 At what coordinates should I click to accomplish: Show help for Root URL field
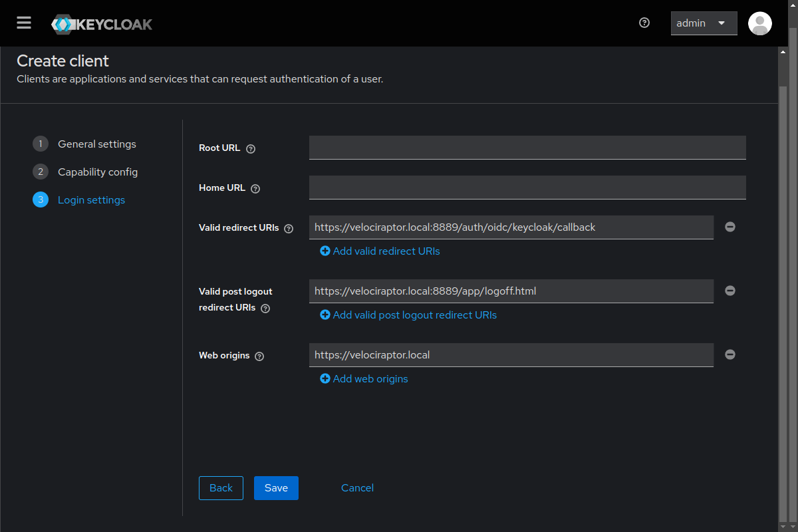(x=251, y=149)
